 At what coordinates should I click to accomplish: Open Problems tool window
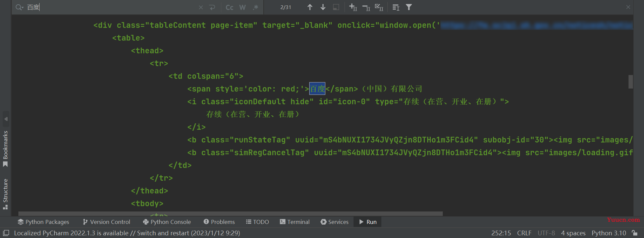(219, 222)
